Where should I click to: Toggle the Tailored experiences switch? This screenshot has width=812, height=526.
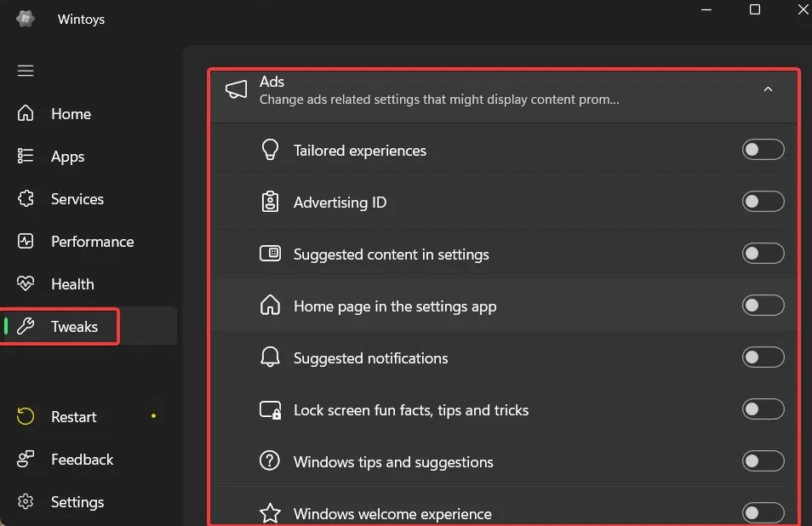click(x=762, y=151)
